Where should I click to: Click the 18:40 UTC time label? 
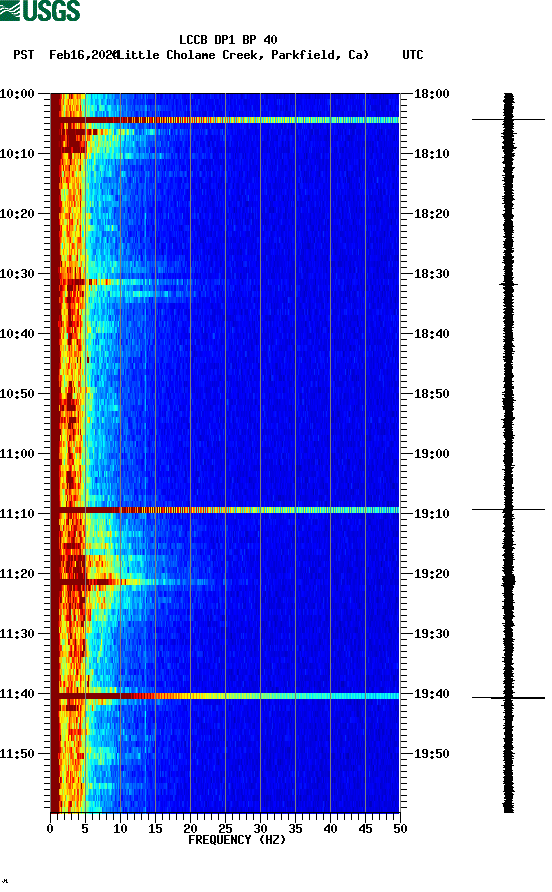(432, 334)
